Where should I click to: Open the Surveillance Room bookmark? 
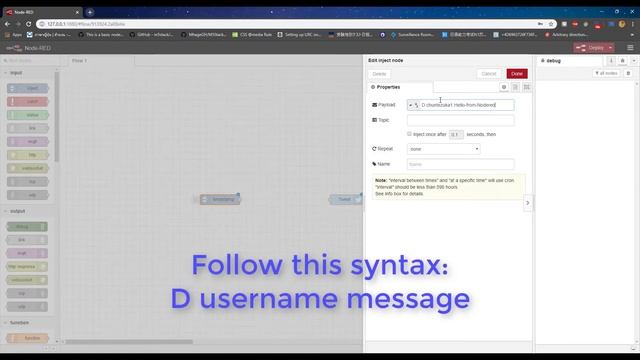[412, 35]
